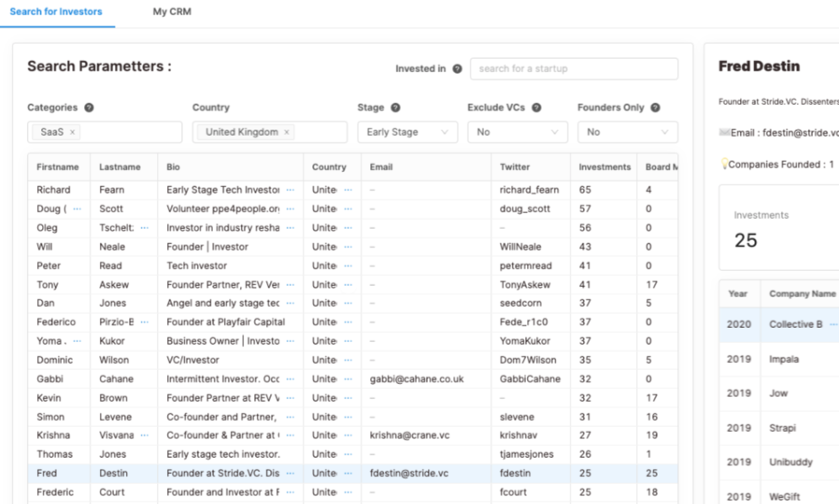Click the seedcorn Twitter handle
Viewport: 839px width, 504px height.
point(521,303)
